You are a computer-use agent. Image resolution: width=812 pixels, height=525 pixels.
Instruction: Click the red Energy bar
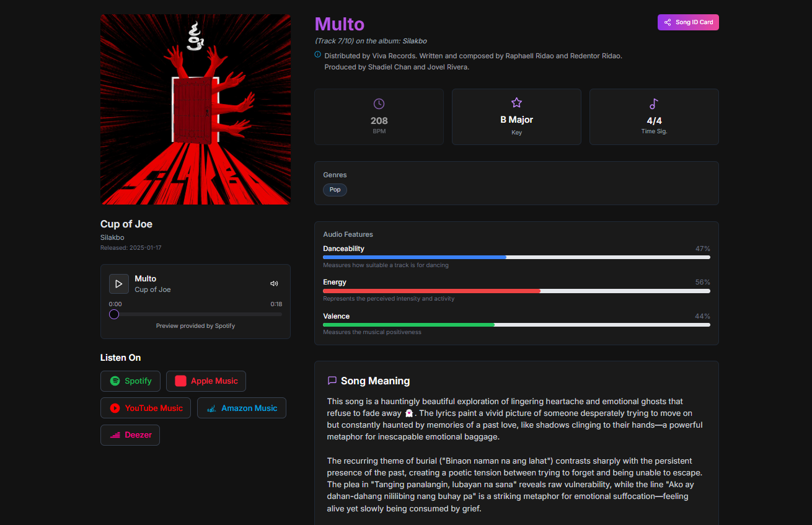pyautogui.click(x=431, y=291)
